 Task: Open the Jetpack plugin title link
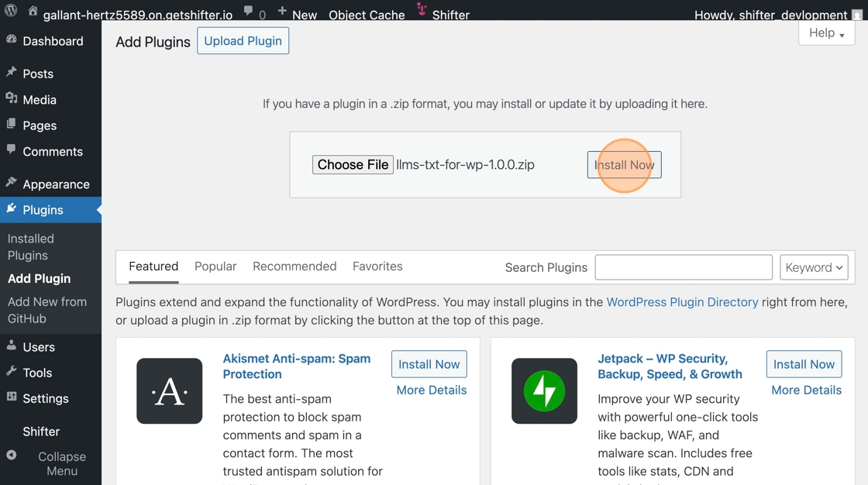670,366
